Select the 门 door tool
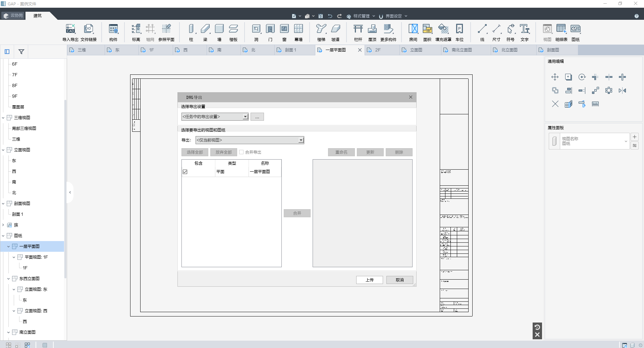 (x=270, y=33)
